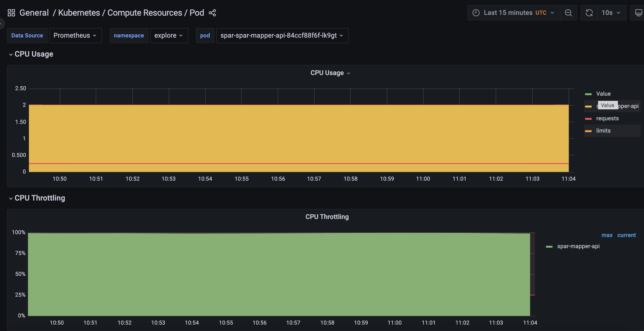Open the Prometheus data source dropdown

[x=75, y=36]
